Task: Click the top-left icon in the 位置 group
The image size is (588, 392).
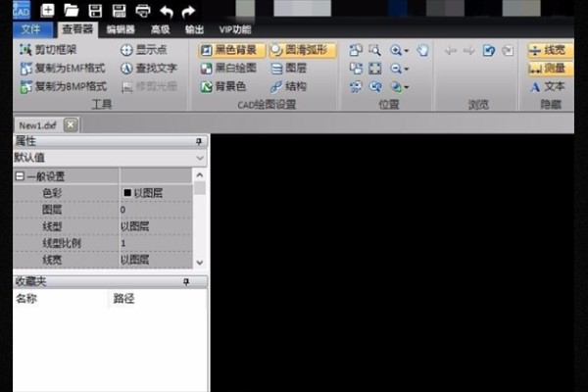Action: coord(356,50)
